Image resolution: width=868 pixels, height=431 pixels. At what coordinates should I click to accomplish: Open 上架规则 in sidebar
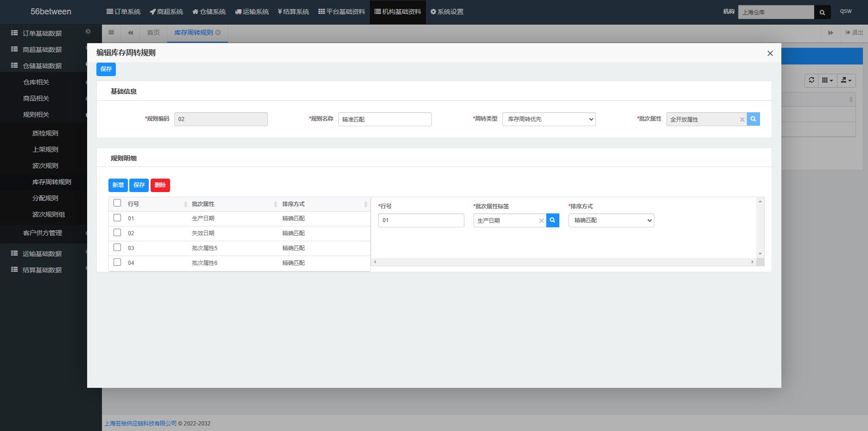[45, 149]
